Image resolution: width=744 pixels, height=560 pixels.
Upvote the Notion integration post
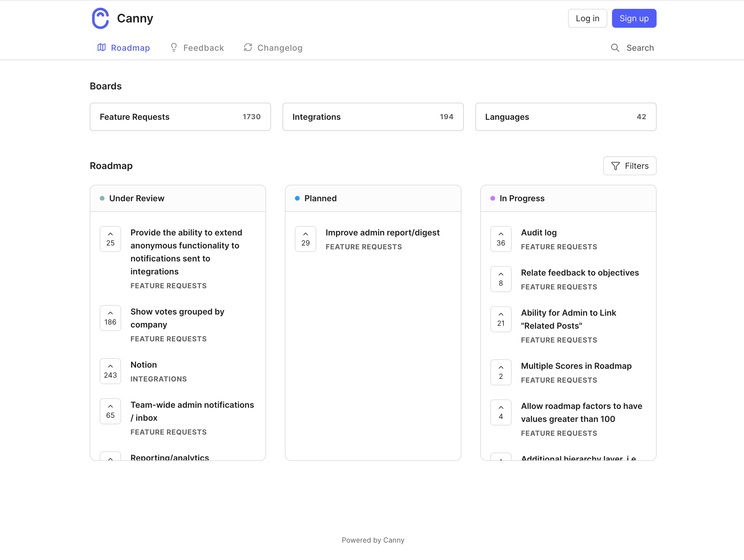[110, 371]
